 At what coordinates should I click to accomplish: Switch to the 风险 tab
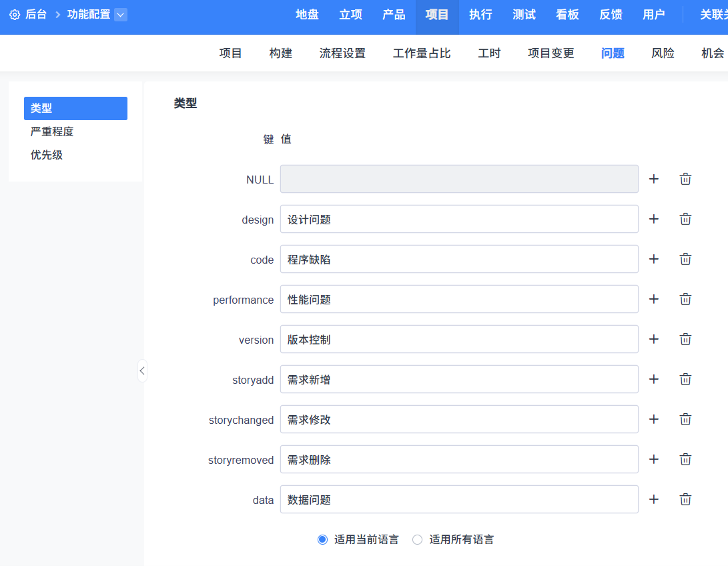coord(663,53)
